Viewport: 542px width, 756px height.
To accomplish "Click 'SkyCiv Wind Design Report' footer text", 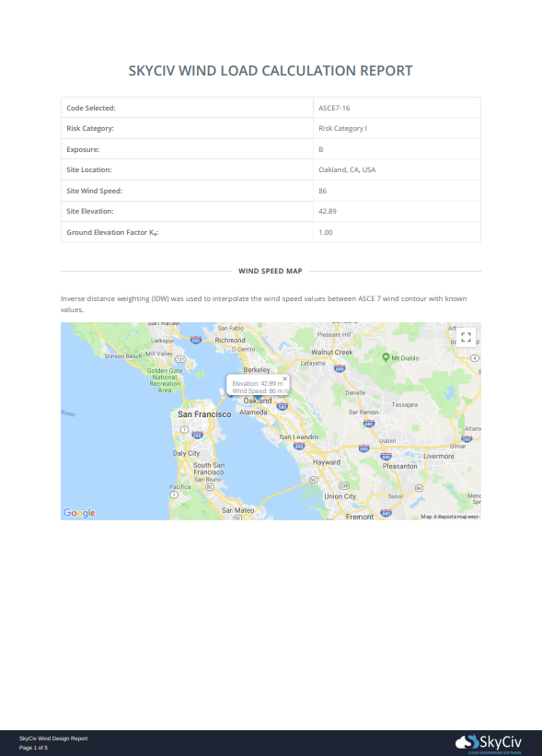I will click(x=53, y=739).
